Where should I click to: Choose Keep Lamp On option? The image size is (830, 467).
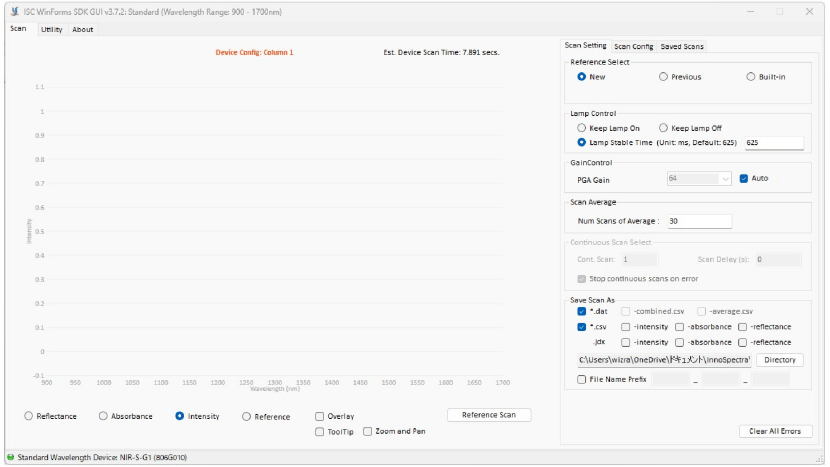[582, 128]
